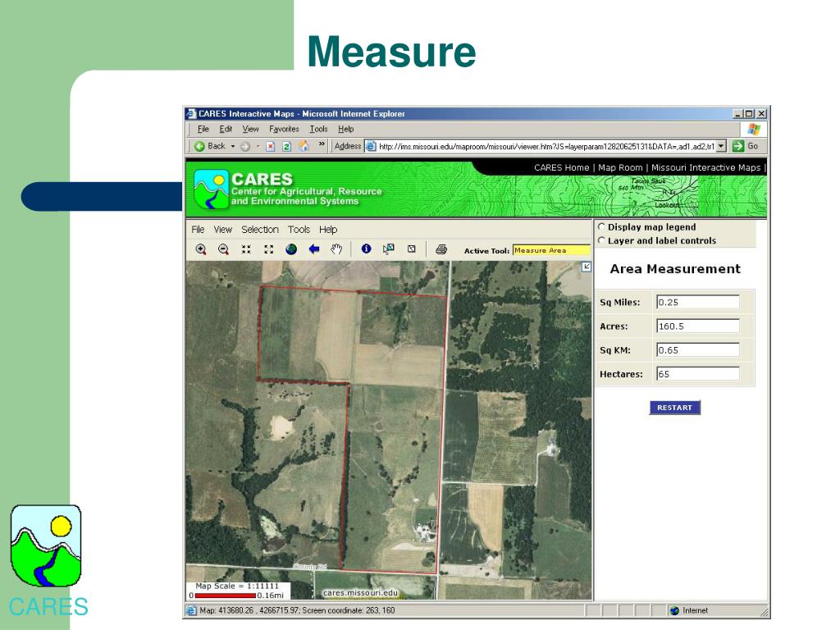840x630 pixels.
Task: Click the green Go arrow button
Action: click(738, 146)
